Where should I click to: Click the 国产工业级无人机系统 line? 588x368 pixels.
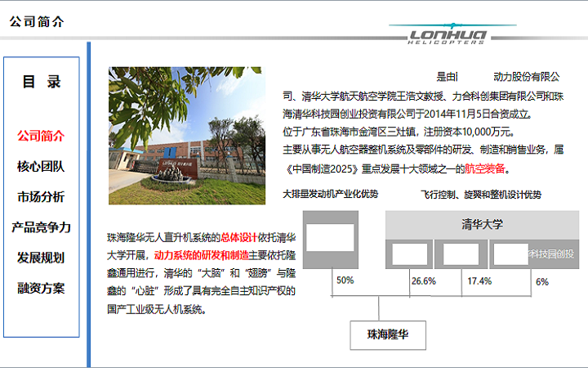coord(156,309)
